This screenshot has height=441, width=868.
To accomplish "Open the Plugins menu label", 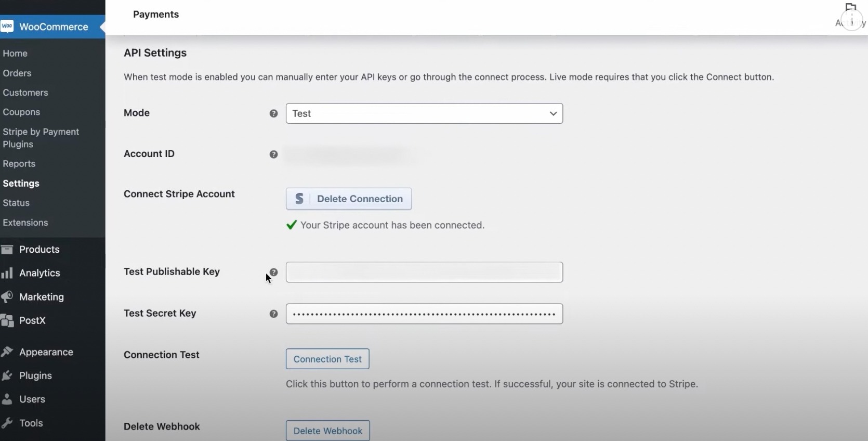I will tap(35, 375).
